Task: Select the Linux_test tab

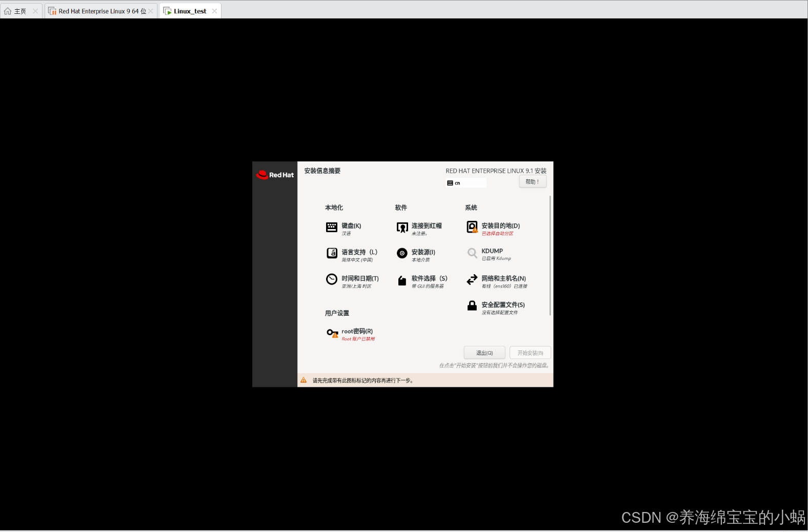Action: pos(190,11)
